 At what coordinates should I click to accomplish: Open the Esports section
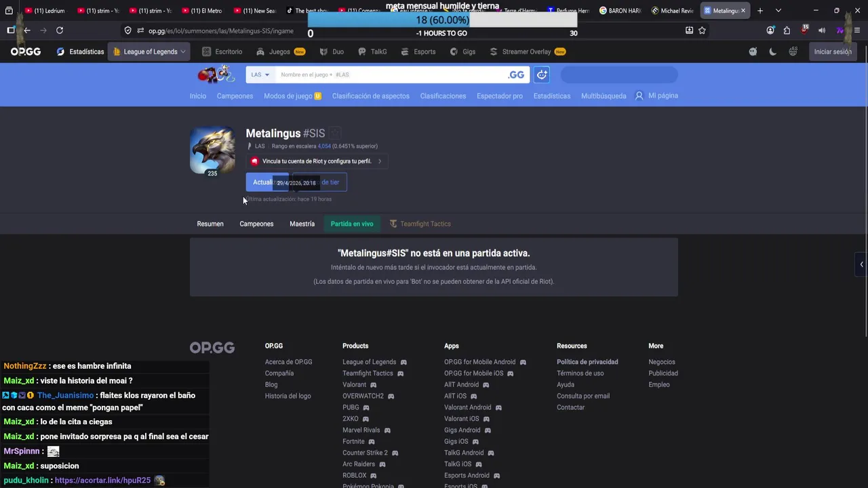tap(418, 52)
